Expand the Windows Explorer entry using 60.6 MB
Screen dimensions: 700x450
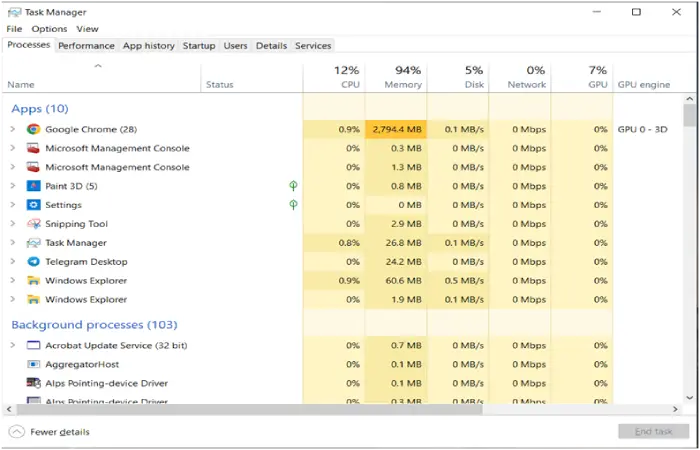[x=13, y=281]
